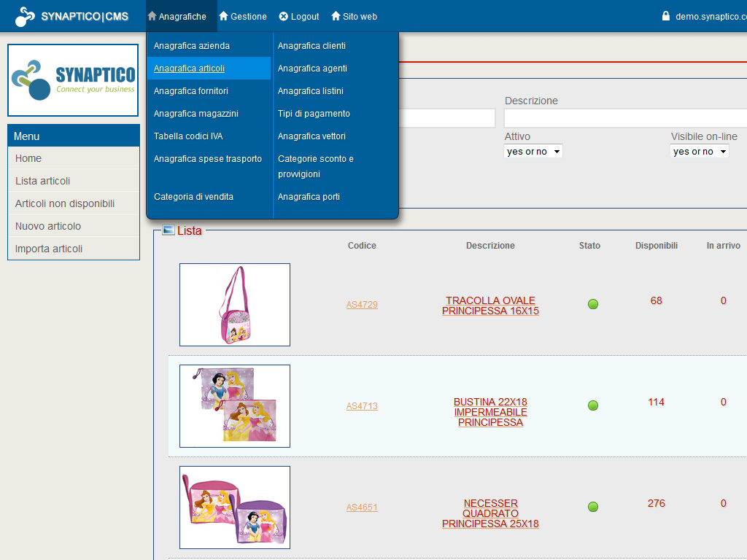Select Tipi di pagamento menu entry
747x560 pixels.
click(314, 113)
